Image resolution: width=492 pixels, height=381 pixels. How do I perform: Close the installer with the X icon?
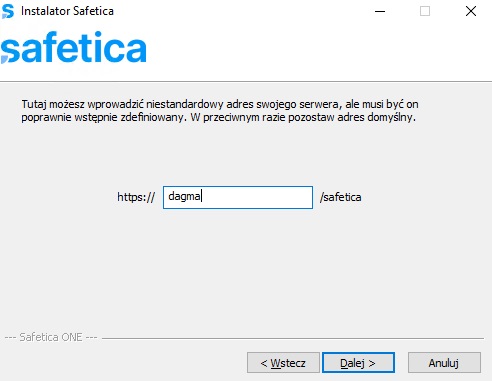(x=471, y=11)
